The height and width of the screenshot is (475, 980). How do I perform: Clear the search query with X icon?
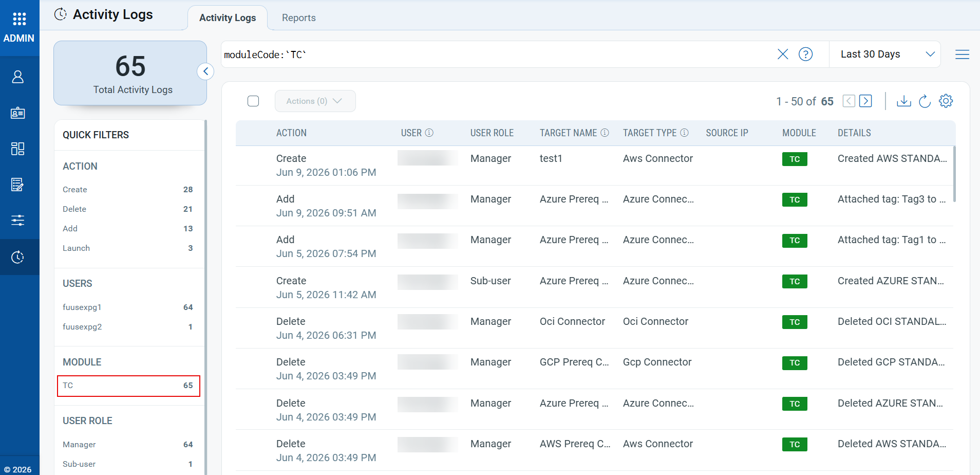pyautogui.click(x=783, y=54)
